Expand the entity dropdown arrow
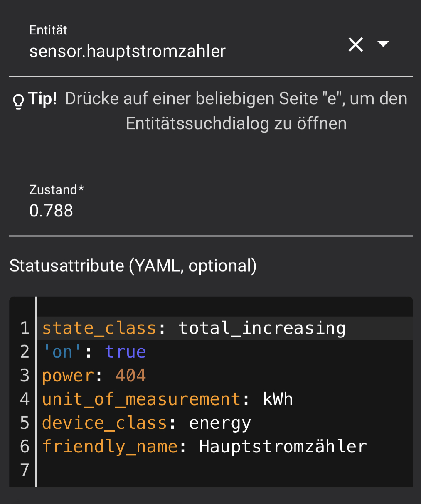The height and width of the screenshot is (504, 421). [x=383, y=44]
